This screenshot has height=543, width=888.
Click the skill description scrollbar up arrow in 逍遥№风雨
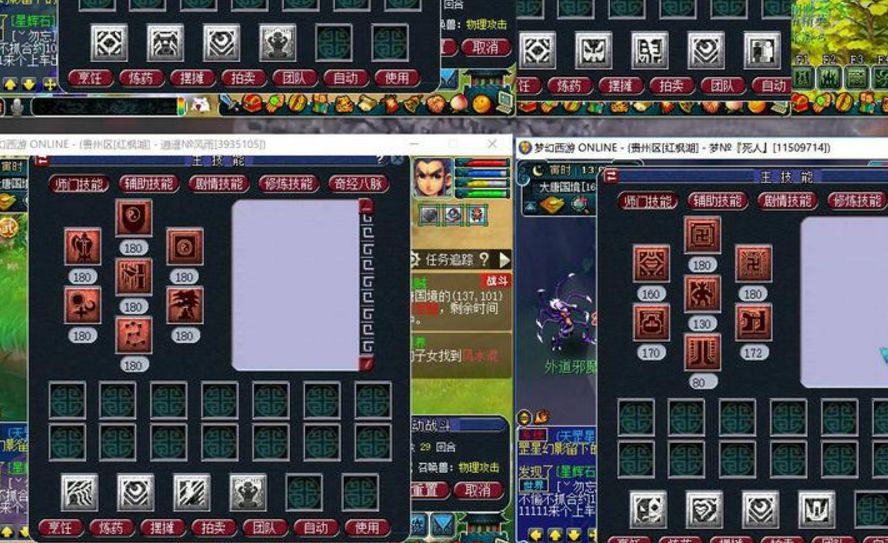pos(366,206)
